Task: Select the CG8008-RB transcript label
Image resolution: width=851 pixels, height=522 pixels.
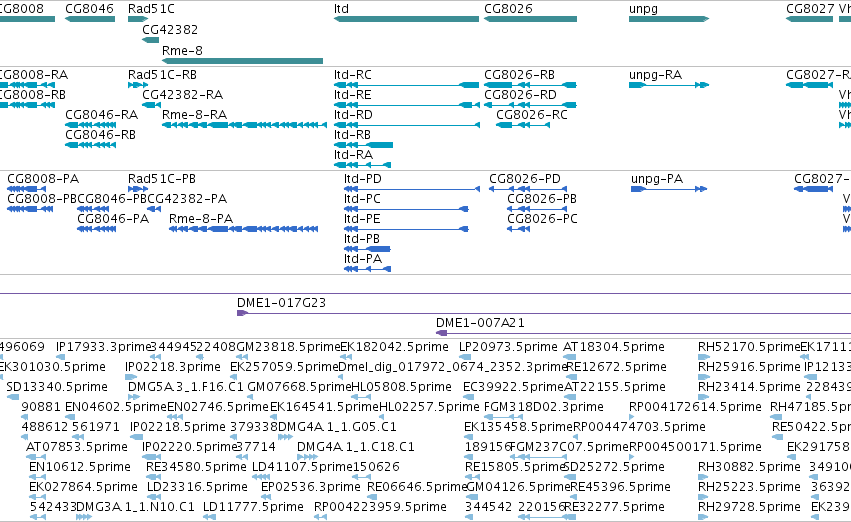Action: tap(31, 95)
